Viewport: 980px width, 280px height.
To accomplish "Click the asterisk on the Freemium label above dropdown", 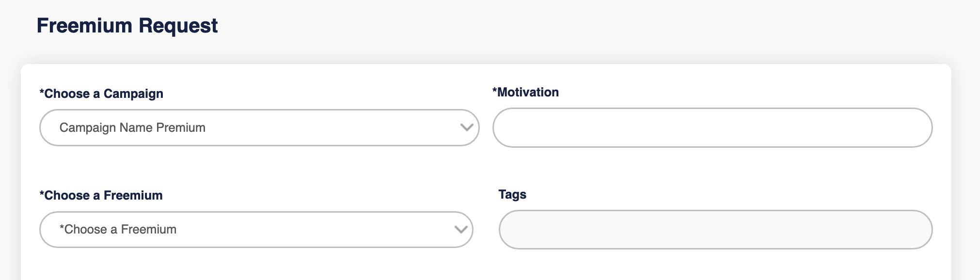I will point(42,194).
